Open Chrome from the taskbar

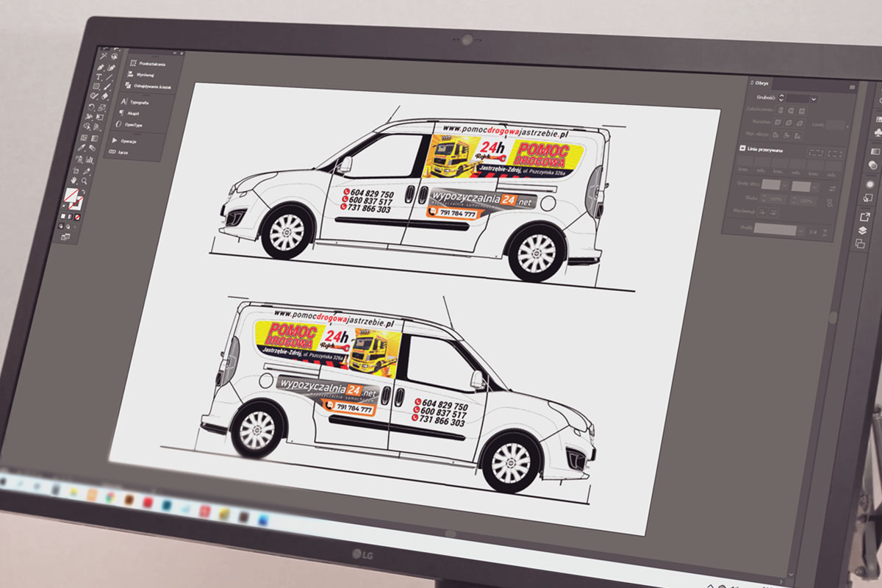[110, 498]
